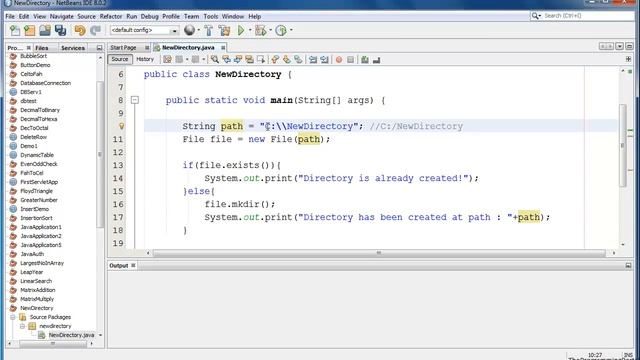Click the Next Bookmark icon
The image size is (640, 360).
tap(287, 60)
